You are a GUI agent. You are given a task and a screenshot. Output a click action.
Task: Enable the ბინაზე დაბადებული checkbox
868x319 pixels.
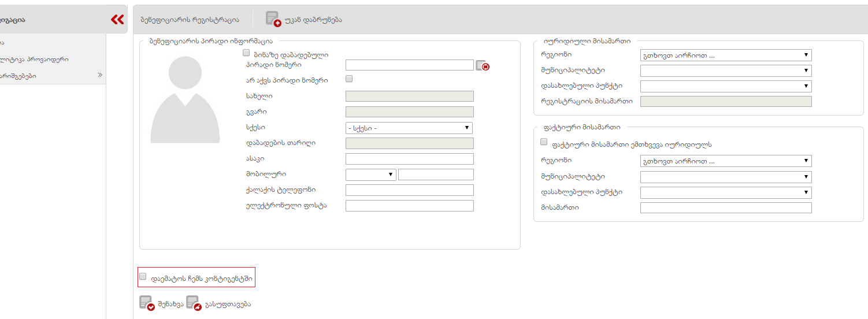click(247, 53)
